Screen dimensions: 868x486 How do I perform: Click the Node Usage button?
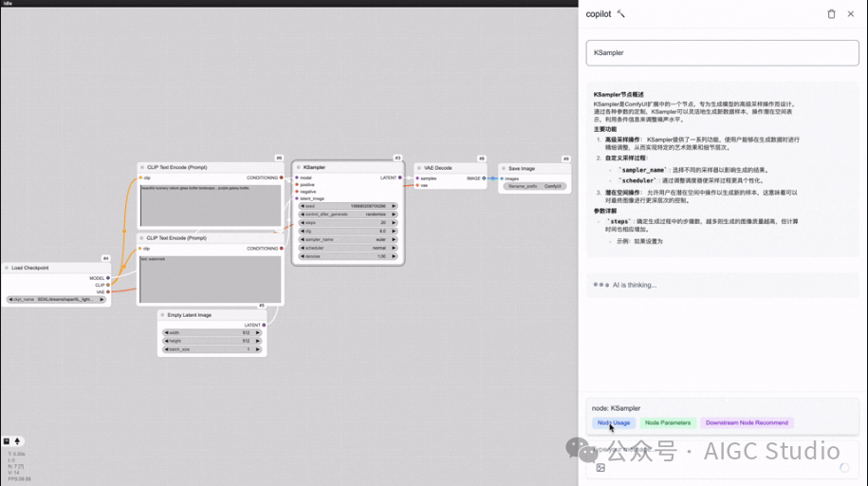[614, 422]
